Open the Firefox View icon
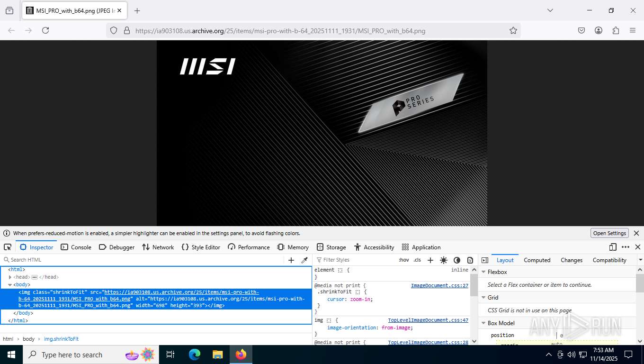Screen dimensions: 644x364 click(x=9, y=10)
